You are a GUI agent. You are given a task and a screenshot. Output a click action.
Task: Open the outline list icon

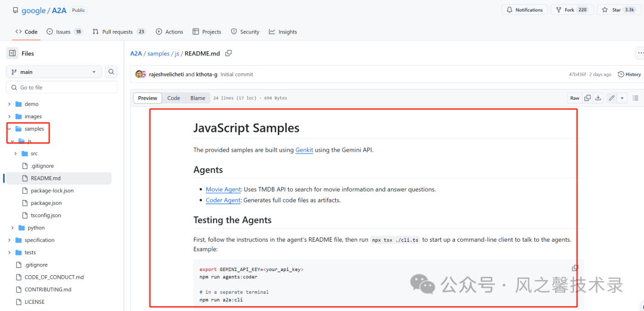coord(636,98)
